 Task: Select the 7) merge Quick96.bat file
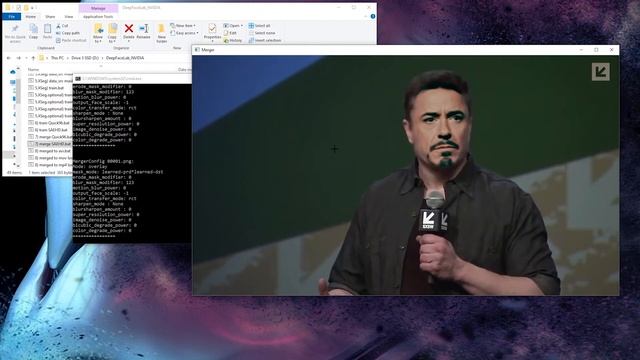click(50, 137)
